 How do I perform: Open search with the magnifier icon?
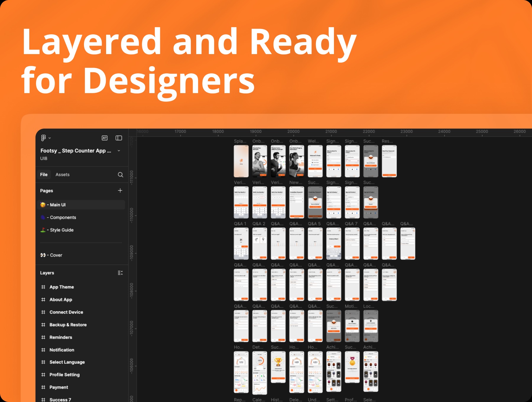pos(121,174)
